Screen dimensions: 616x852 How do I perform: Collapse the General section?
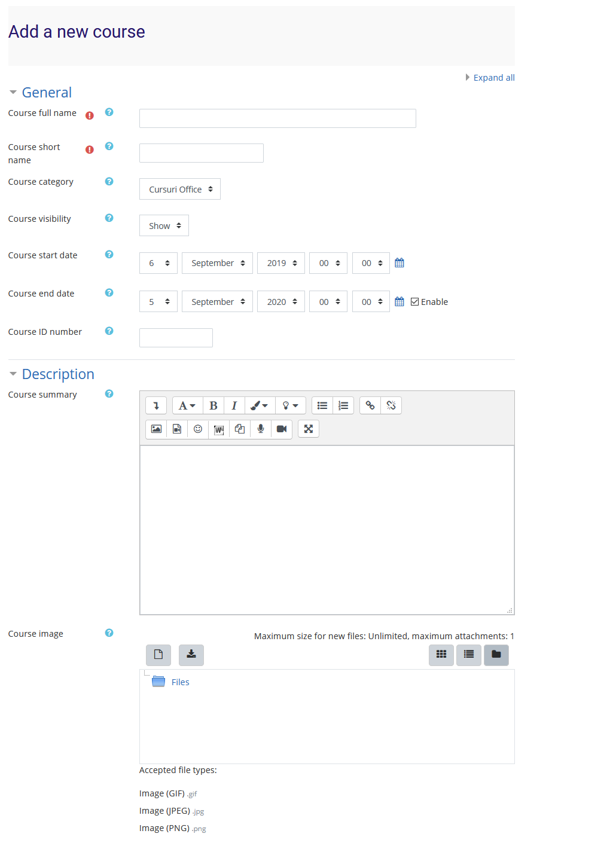coord(13,93)
